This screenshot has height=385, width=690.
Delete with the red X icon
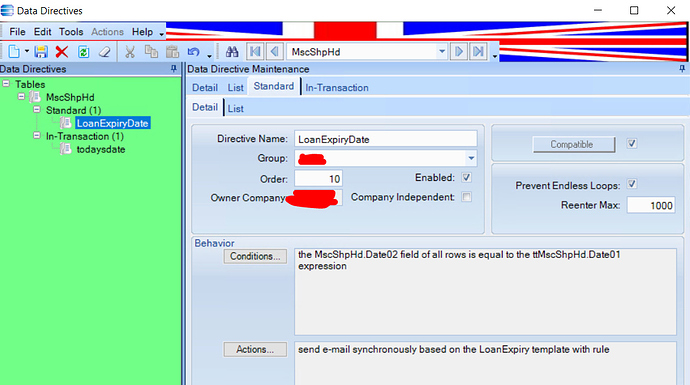pos(62,52)
